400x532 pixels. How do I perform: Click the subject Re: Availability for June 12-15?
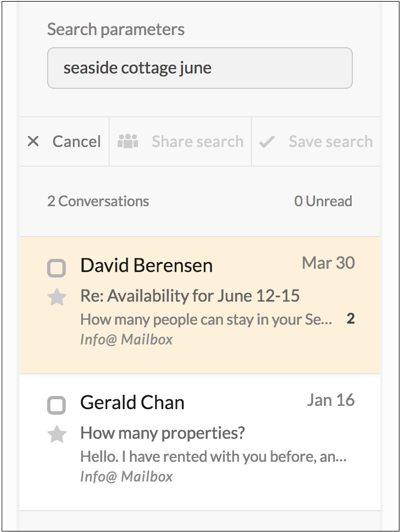190,296
